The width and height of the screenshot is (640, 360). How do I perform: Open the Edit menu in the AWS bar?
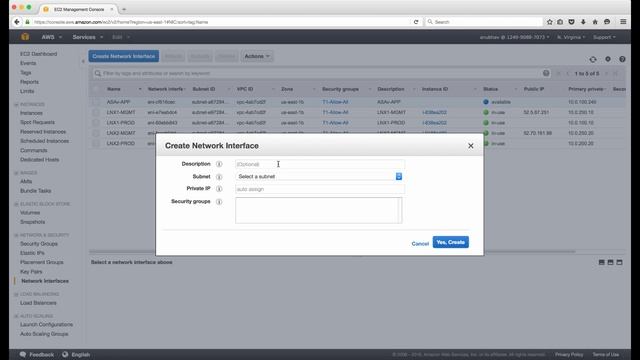pos(120,37)
